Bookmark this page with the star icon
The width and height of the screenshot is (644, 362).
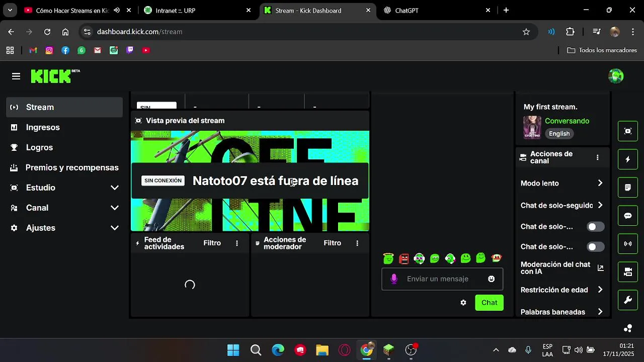(x=526, y=32)
